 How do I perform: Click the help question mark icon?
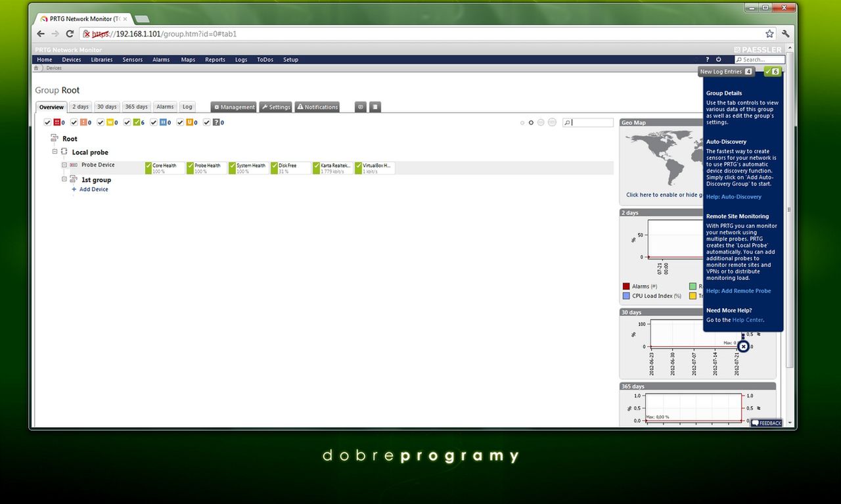708,59
